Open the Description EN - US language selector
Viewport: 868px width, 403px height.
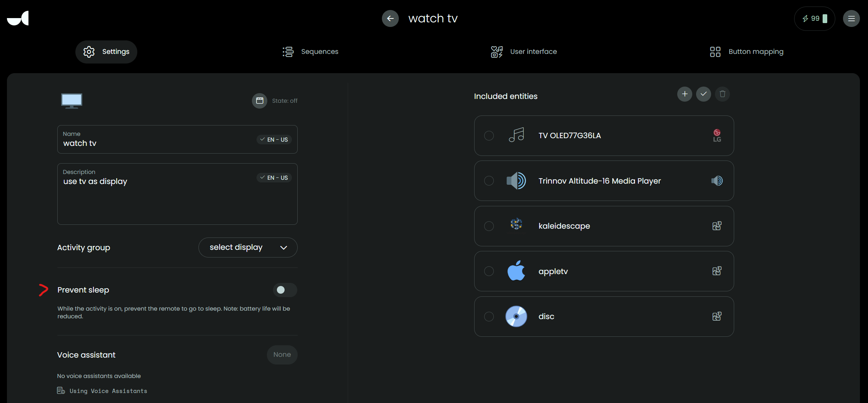pyautogui.click(x=274, y=177)
